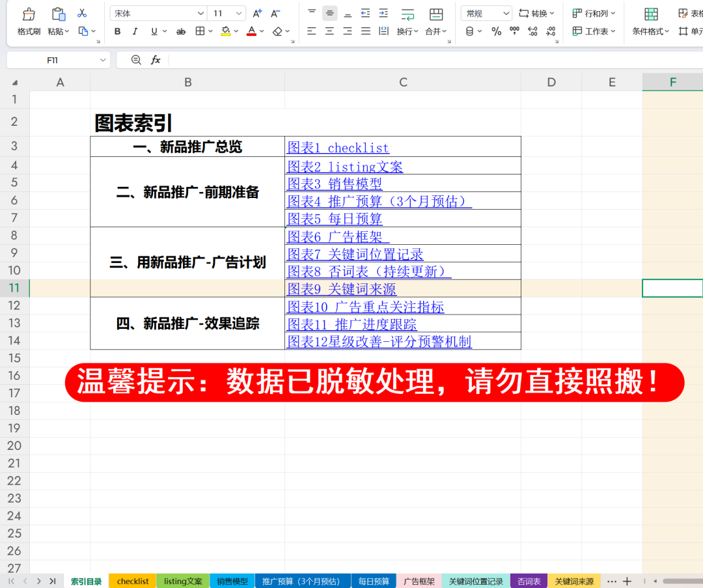Open link 图表6 广告框架
Image resolution: width=703 pixels, height=588 pixels.
(x=338, y=236)
